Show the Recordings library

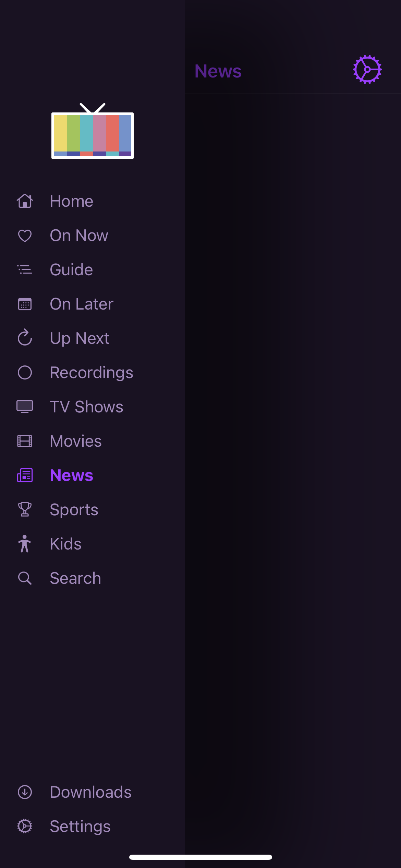tap(91, 373)
